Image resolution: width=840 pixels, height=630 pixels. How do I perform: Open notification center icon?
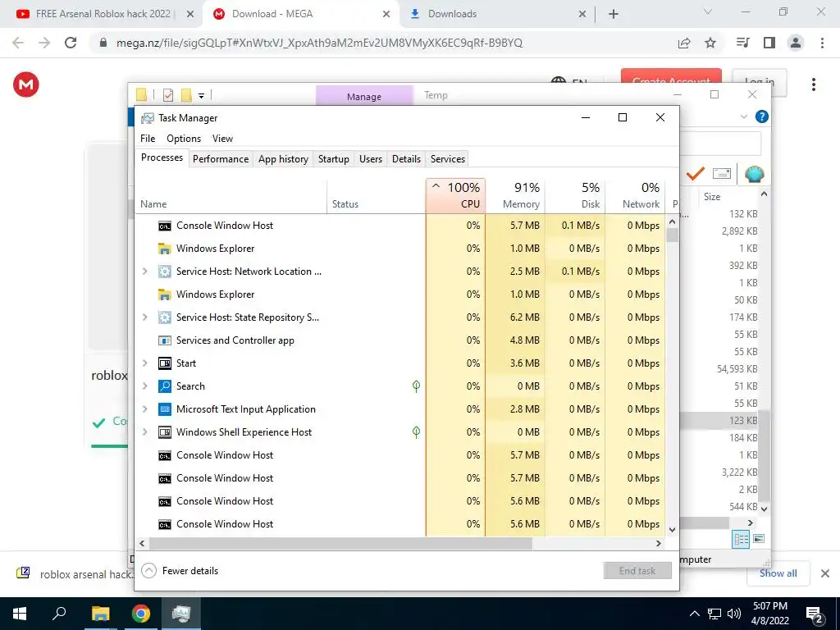point(815,614)
